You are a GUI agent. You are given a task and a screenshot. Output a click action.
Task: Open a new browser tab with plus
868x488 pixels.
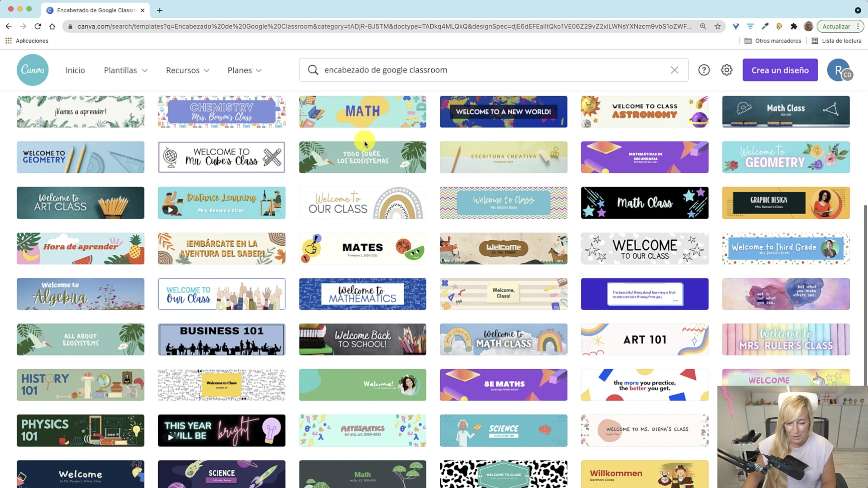click(x=160, y=10)
